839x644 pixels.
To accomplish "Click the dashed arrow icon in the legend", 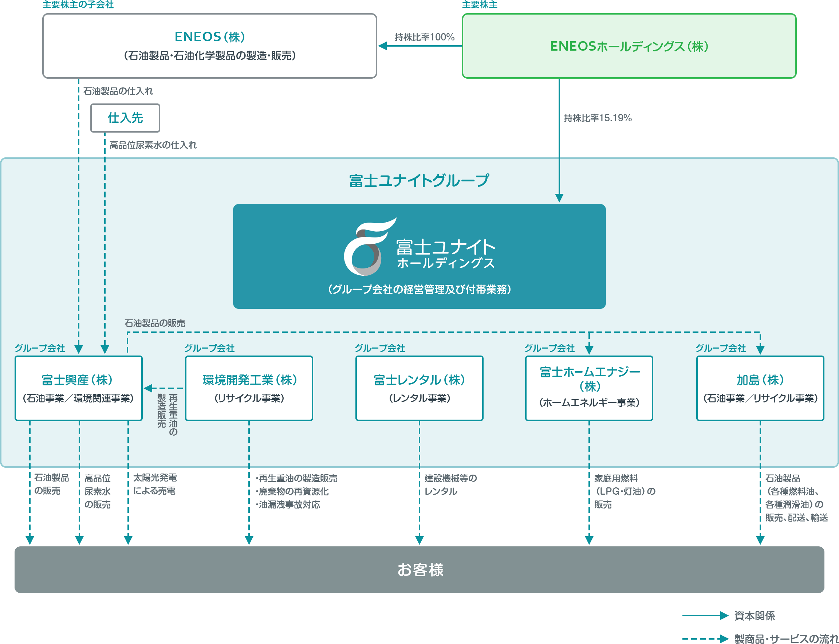I will click(705, 639).
